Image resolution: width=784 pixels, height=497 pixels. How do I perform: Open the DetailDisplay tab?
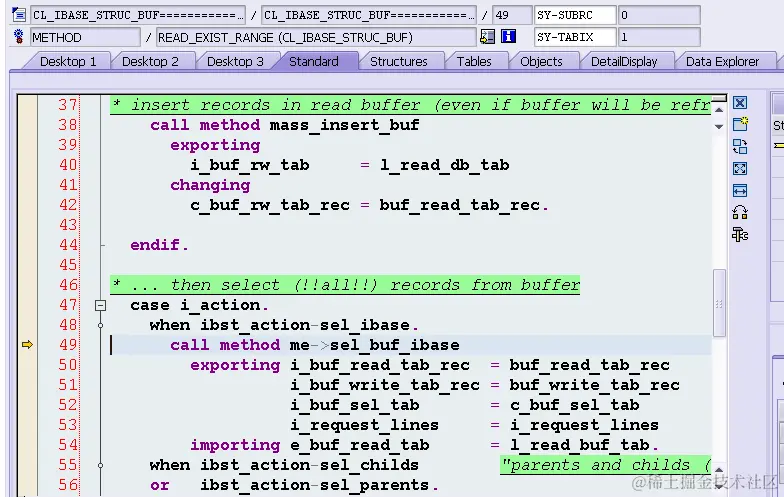pyautogui.click(x=624, y=62)
